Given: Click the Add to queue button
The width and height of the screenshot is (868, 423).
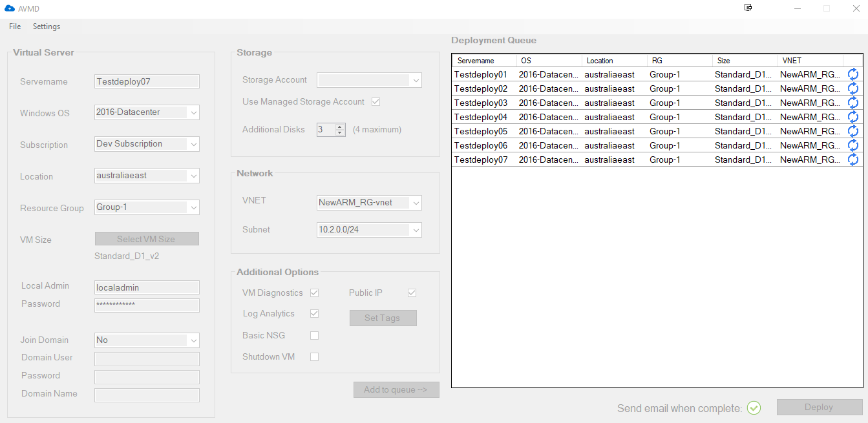Looking at the screenshot, I should [396, 389].
